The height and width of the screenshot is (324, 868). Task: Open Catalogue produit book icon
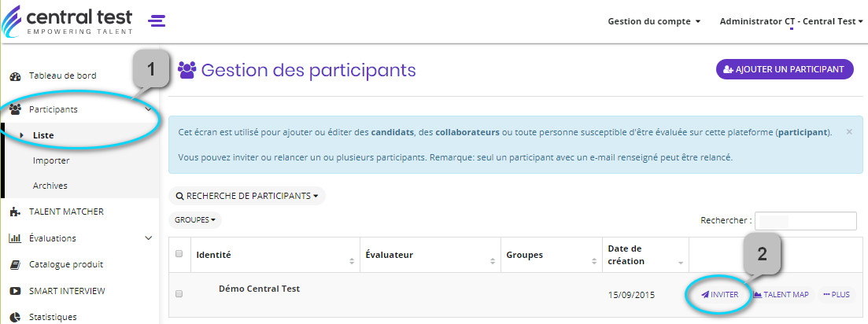[x=16, y=265]
